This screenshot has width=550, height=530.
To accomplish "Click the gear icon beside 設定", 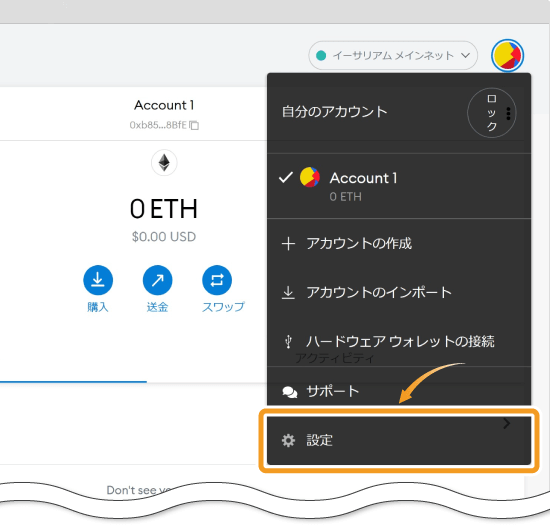I will [x=288, y=441].
